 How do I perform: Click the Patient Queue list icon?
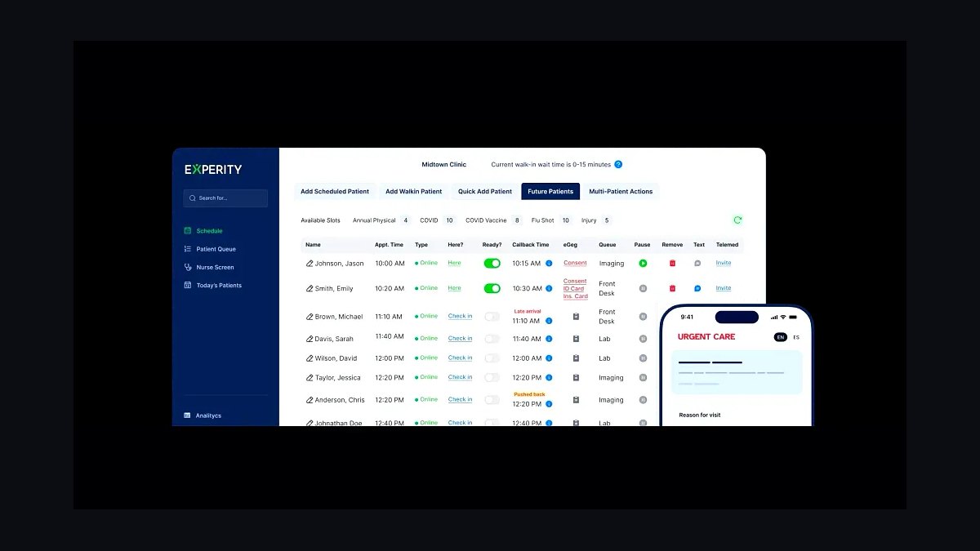(x=188, y=249)
